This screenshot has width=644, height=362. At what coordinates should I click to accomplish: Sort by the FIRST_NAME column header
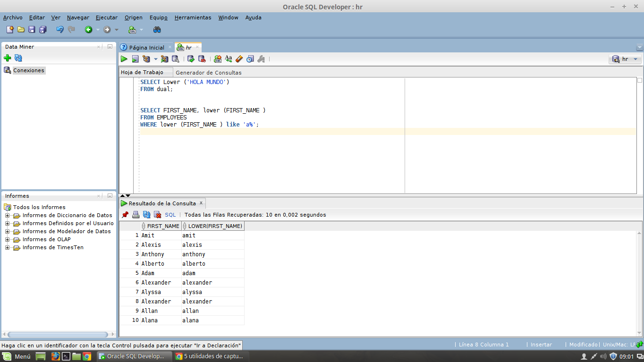(x=163, y=226)
